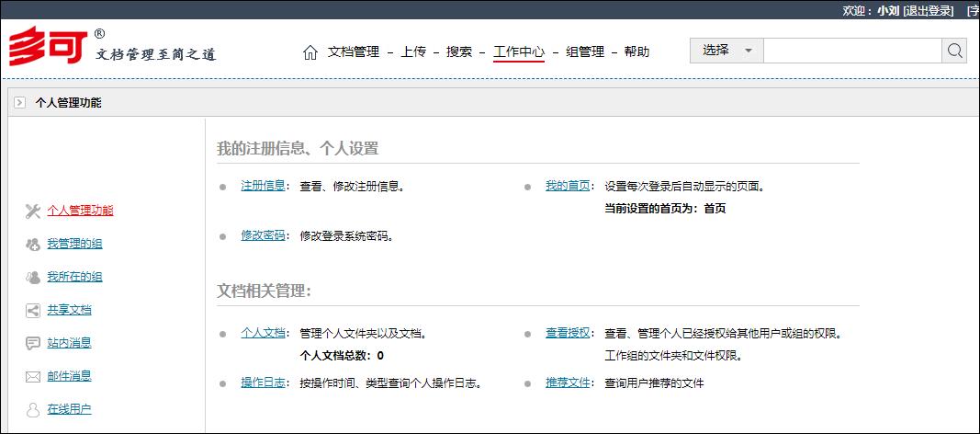Image resolution: width=980 pixels, height=434 pixels.
Task: Click inside the search text field
Action: click(852, 51)
